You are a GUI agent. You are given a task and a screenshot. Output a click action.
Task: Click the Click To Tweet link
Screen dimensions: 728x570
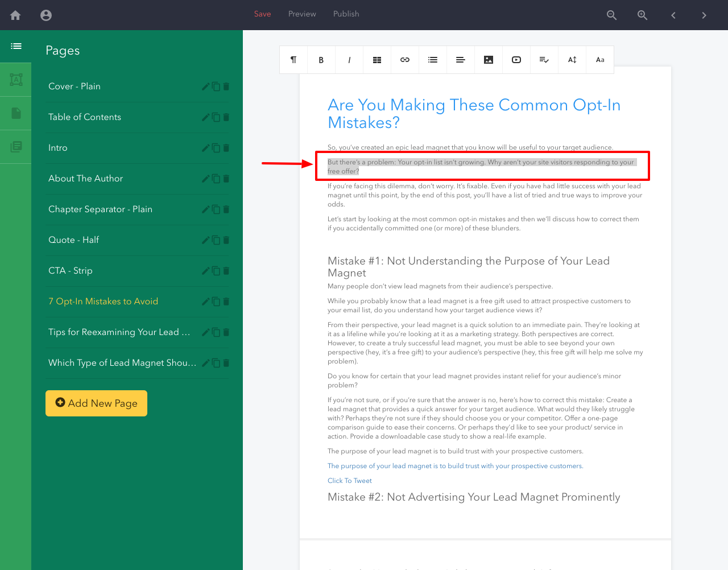(x=350, y=481)
